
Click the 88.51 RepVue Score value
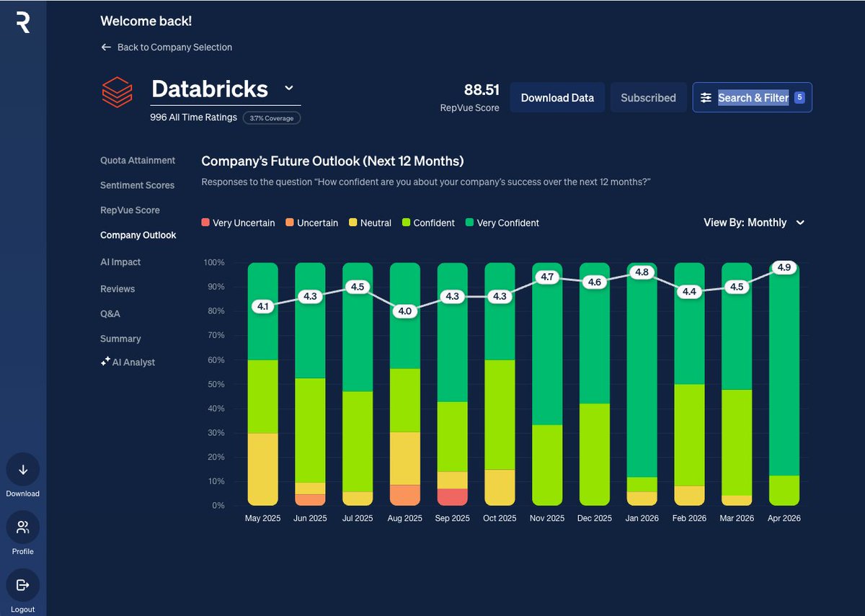[482, 89]
